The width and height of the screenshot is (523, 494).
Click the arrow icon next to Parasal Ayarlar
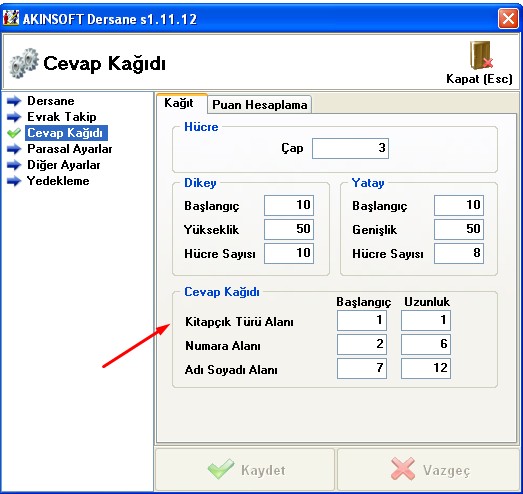tap(14, 149)
